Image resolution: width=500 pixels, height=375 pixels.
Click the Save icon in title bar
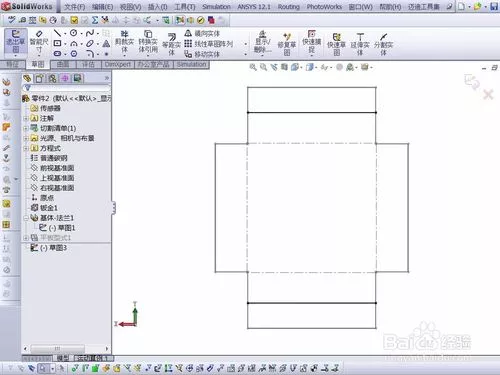tap(494, 6)
